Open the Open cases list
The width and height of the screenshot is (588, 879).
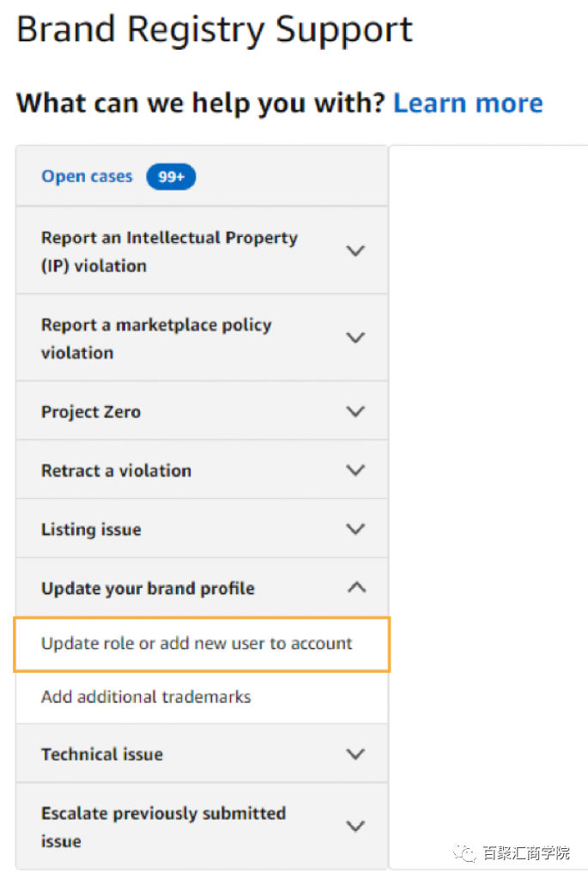87,177
